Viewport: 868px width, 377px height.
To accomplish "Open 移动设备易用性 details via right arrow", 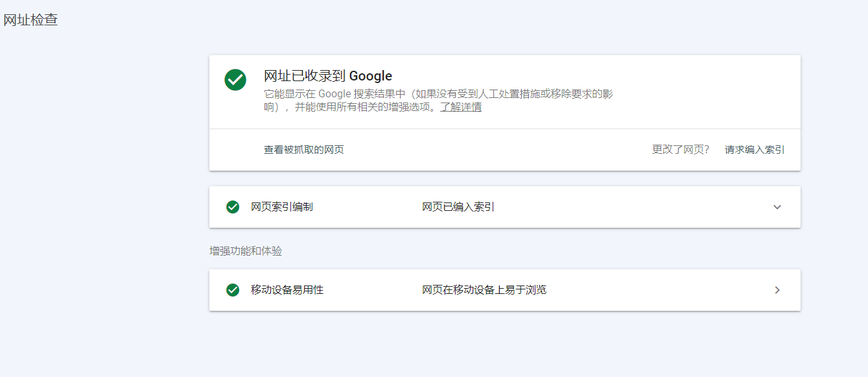I will pyautogui.click(x=777, y=290).
